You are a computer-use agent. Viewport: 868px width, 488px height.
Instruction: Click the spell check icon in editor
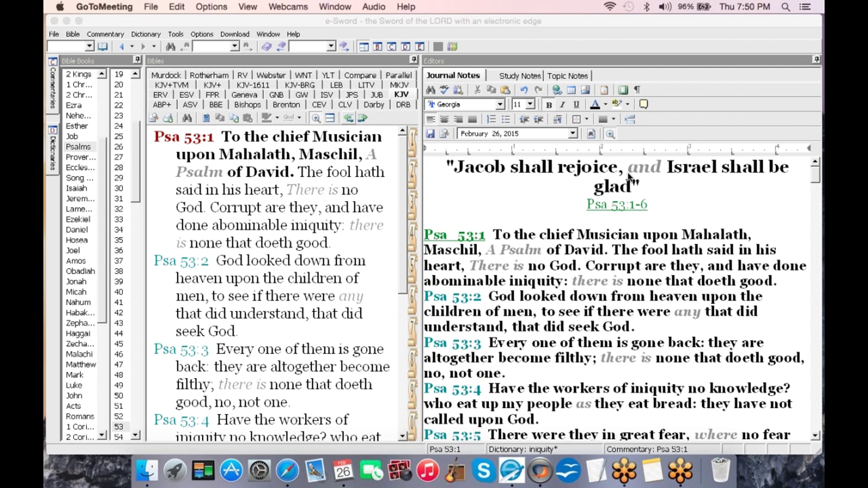pos(444,90)
